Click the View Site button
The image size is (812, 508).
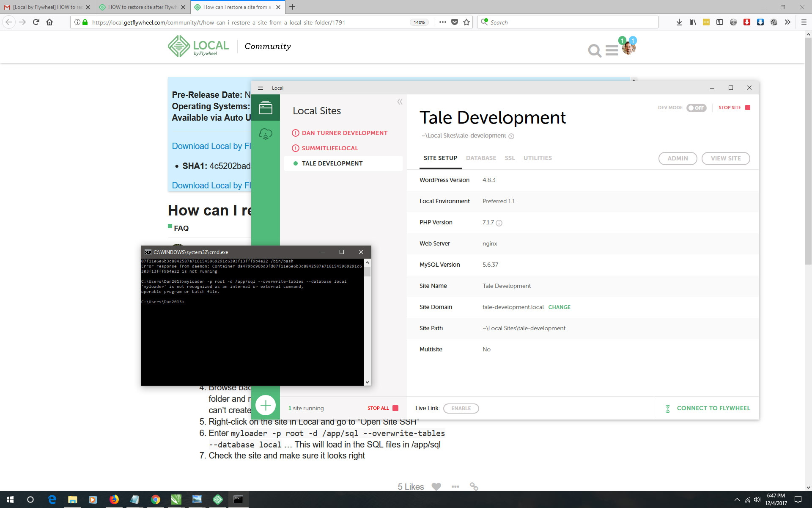725,158
